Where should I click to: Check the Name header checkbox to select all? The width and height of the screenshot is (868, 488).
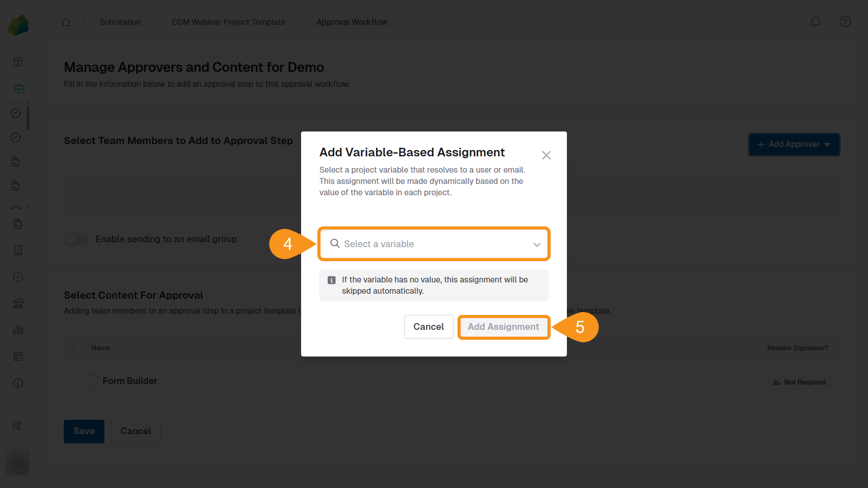coord(79,347)
